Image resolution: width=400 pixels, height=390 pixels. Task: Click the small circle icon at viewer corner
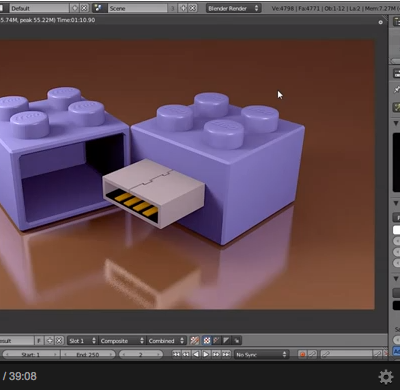[x=380, y=22]
